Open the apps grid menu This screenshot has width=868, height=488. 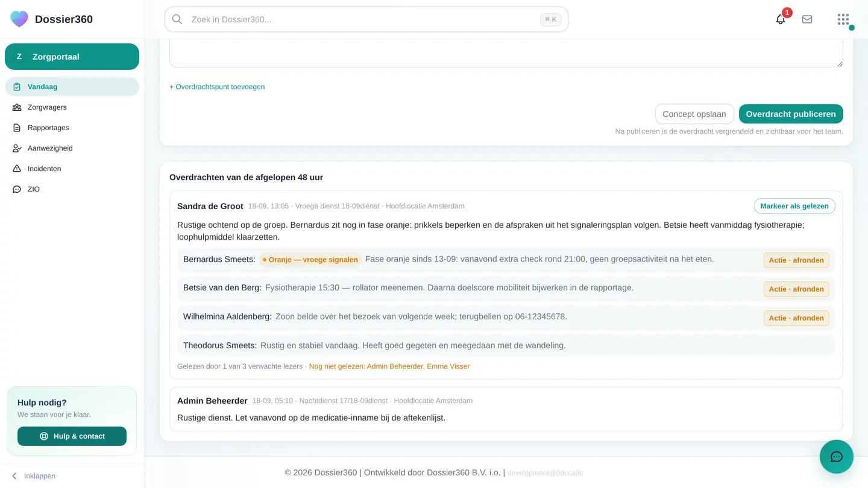tap(843, 19)
